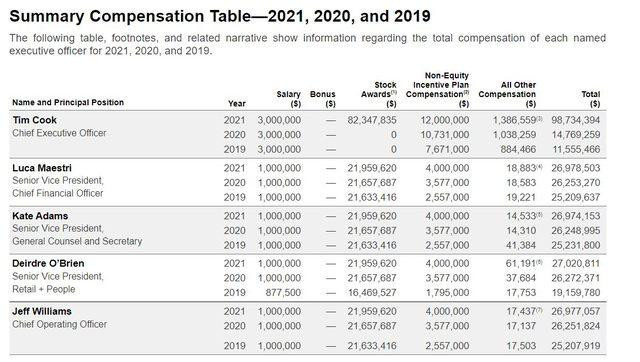Click Tim Cook's 2021 total of 98,734,394
The width and height of the screenshot is (640, 362).
(x=576, y=120)
